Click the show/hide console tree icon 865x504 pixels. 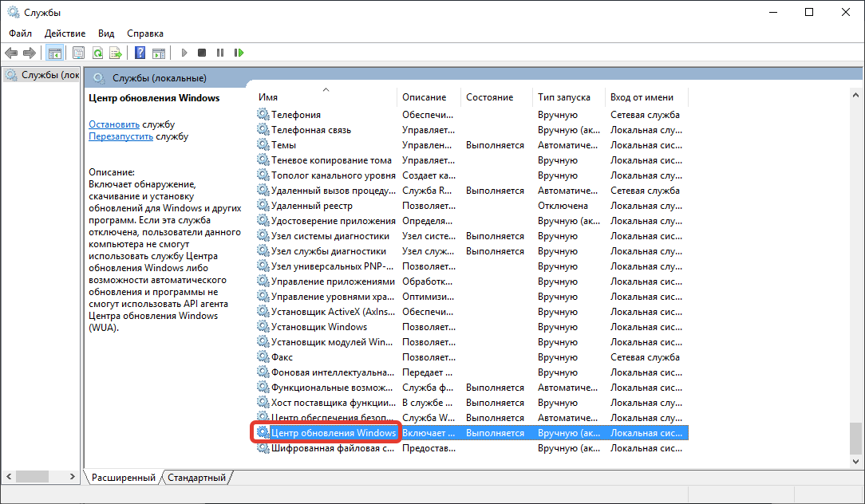[x=55, y=53]
